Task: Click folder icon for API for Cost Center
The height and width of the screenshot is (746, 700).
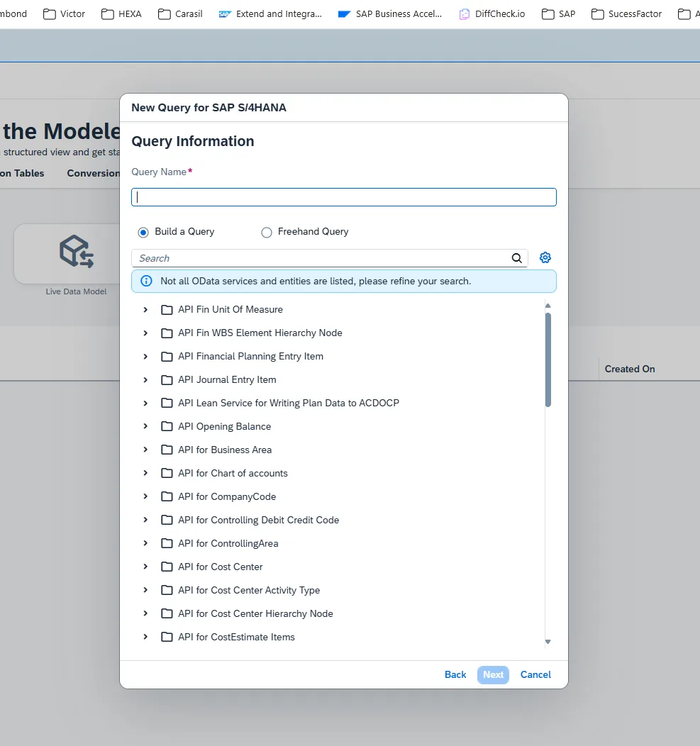Action: [x=167, y=567]
